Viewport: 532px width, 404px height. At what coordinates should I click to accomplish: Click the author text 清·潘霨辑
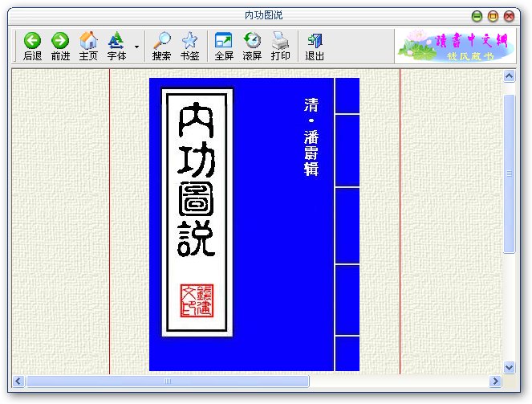point(311,137)
